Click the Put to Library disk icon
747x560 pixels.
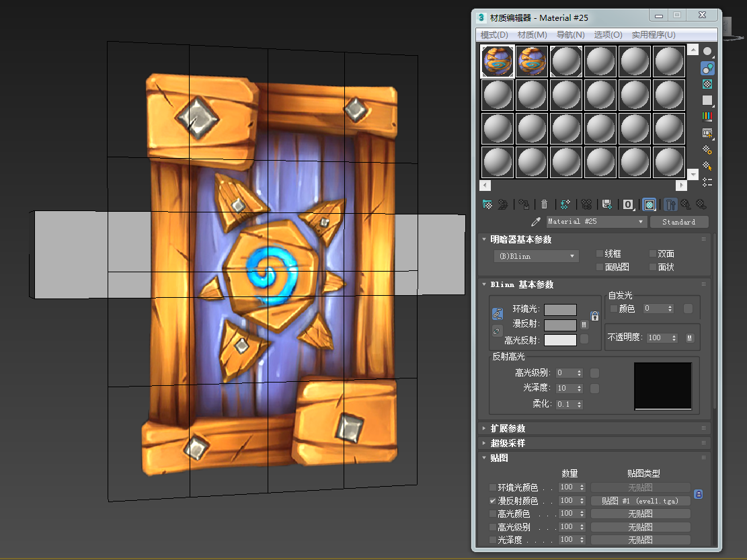[x=607, y=205]
